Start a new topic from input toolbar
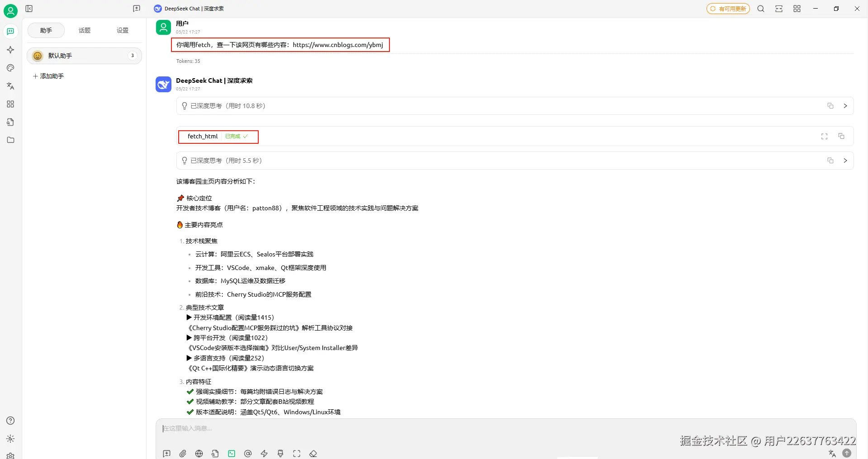868x459 pixels. (x=166, y=454)
